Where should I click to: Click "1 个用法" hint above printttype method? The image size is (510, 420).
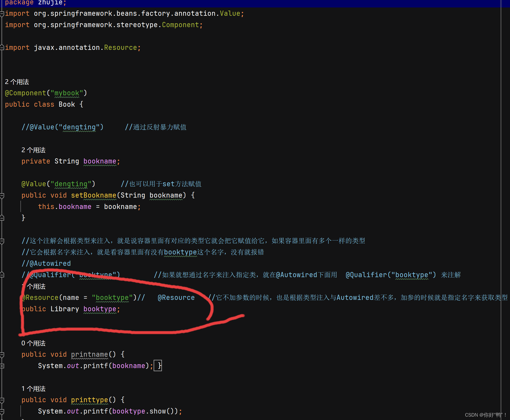tap(33, 388)
